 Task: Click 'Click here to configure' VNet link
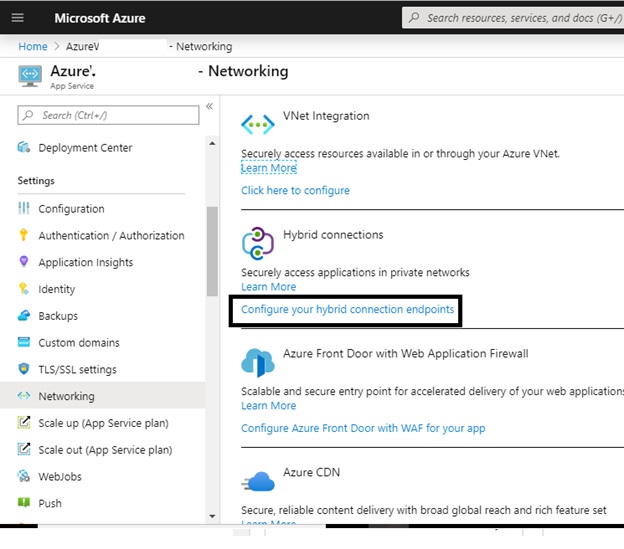[x=295, y=190]
